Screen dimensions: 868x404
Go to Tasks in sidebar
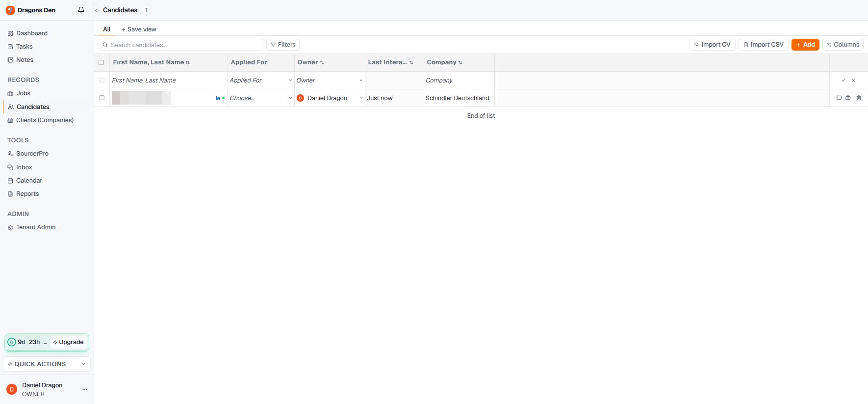click(x=25, y=47)
